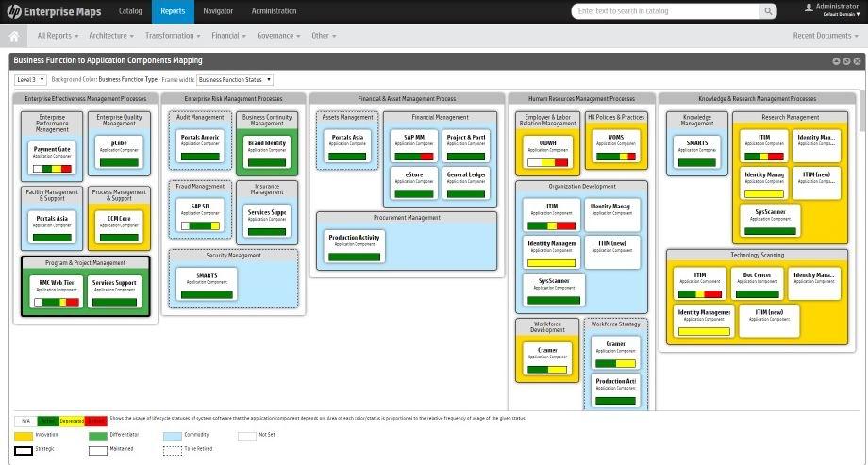
Task: Click the Innovation yellow legend swatch
Action: pyautogui.click(x=24, y=436)
